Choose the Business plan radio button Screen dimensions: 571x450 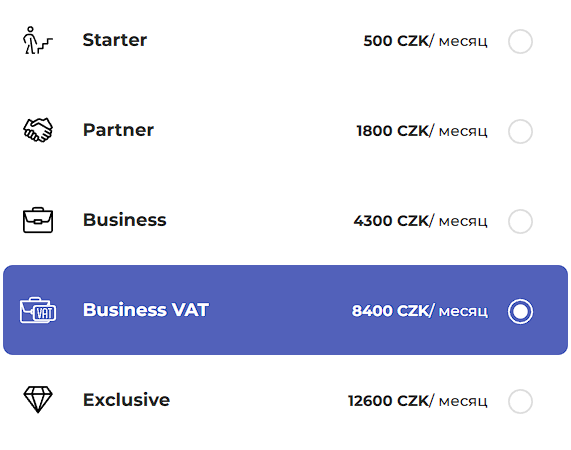[x=520, y=221]
